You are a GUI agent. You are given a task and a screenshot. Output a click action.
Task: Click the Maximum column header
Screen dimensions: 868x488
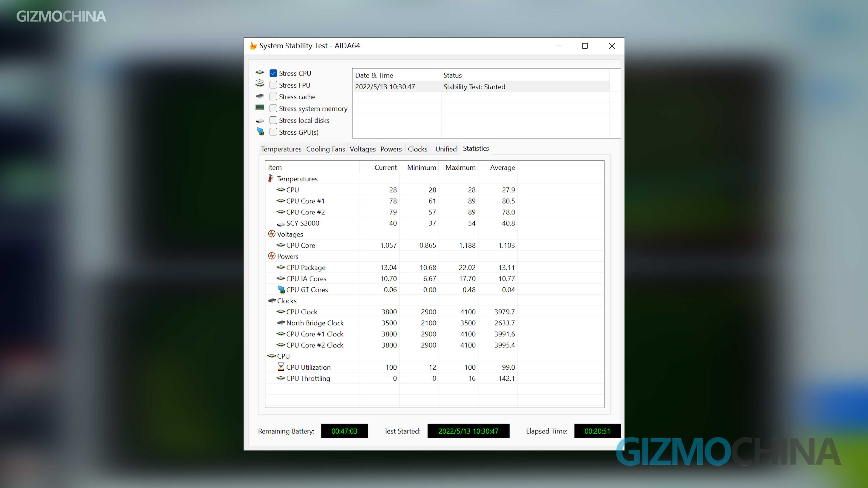(460, 167)
